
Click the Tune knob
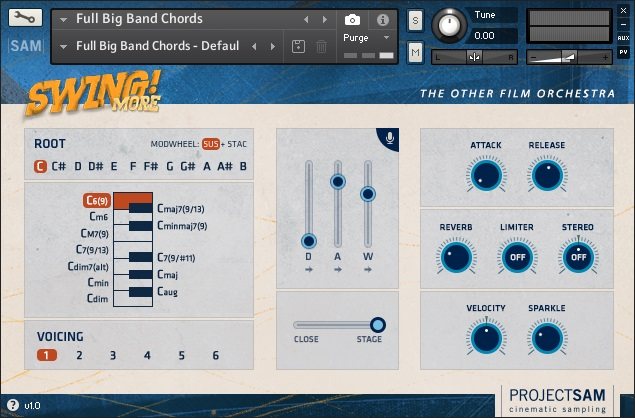[x=449, y=25]
